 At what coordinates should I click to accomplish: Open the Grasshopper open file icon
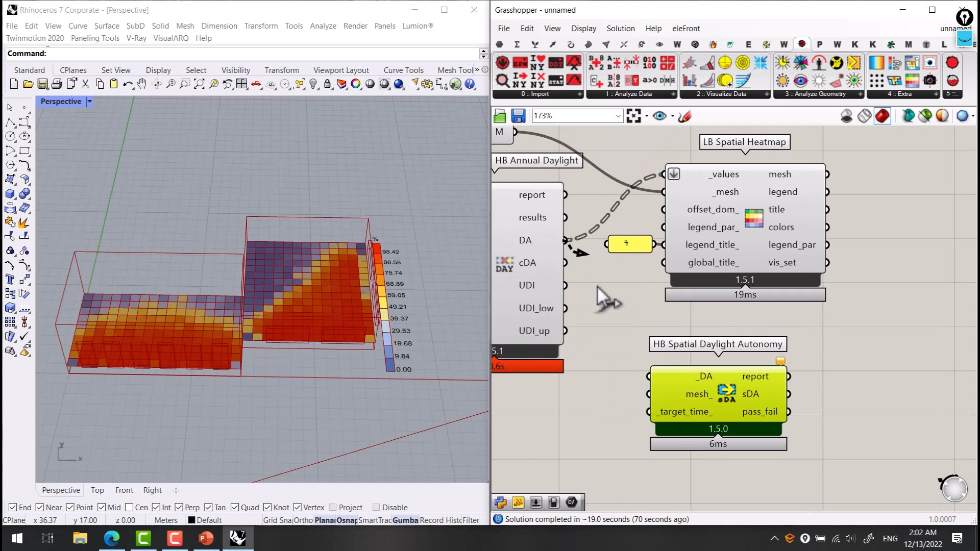pyautogui.click(x=500, y=116)
